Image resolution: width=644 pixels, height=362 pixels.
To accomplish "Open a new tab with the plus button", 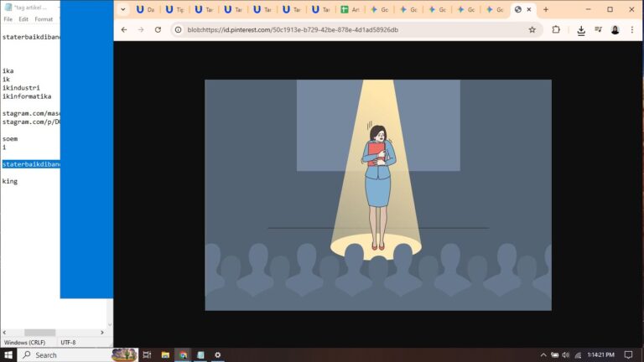I will point(546,9).
